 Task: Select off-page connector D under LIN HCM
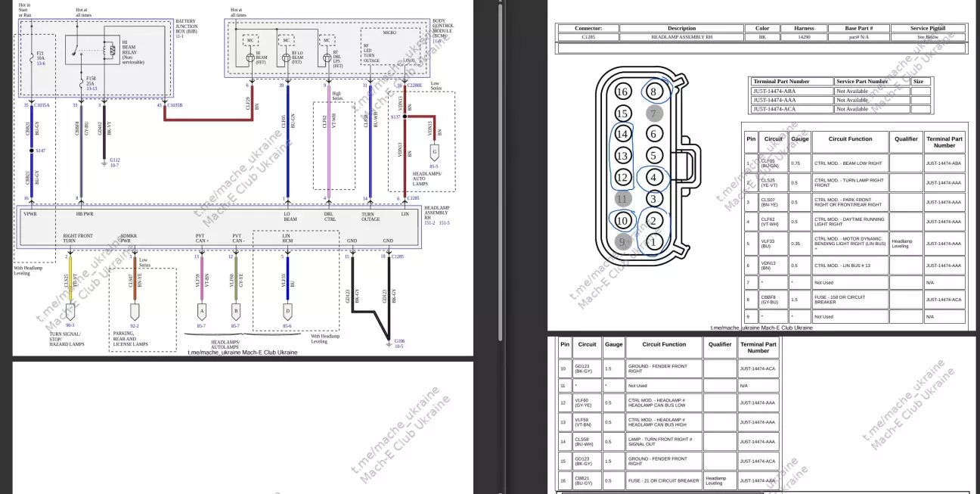click(287, 310)
